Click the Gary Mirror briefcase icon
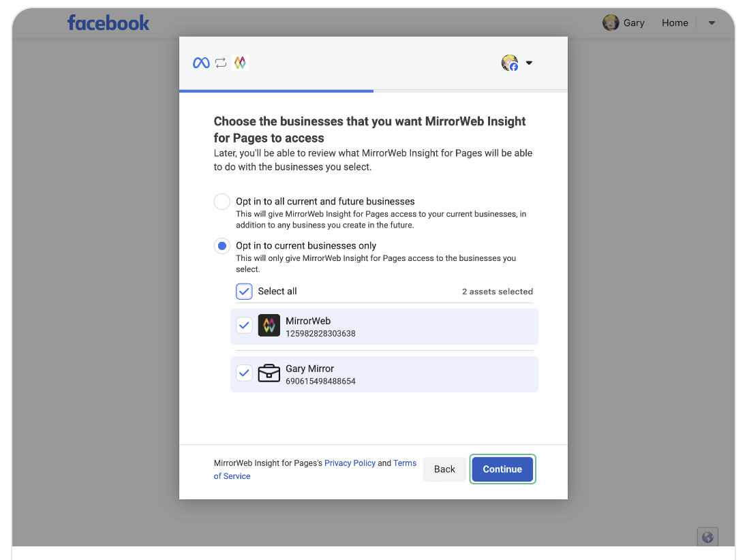The height and width of the screenshot is (560, 747). 269,373
